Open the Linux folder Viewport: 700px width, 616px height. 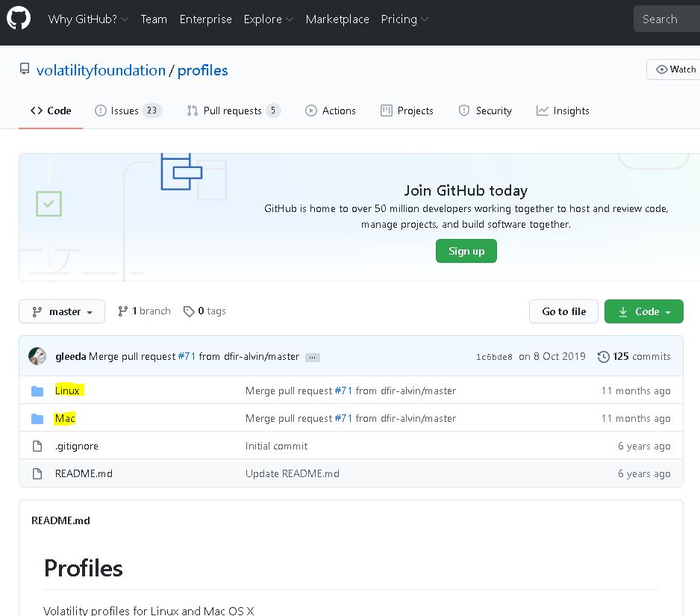point(67,391)
